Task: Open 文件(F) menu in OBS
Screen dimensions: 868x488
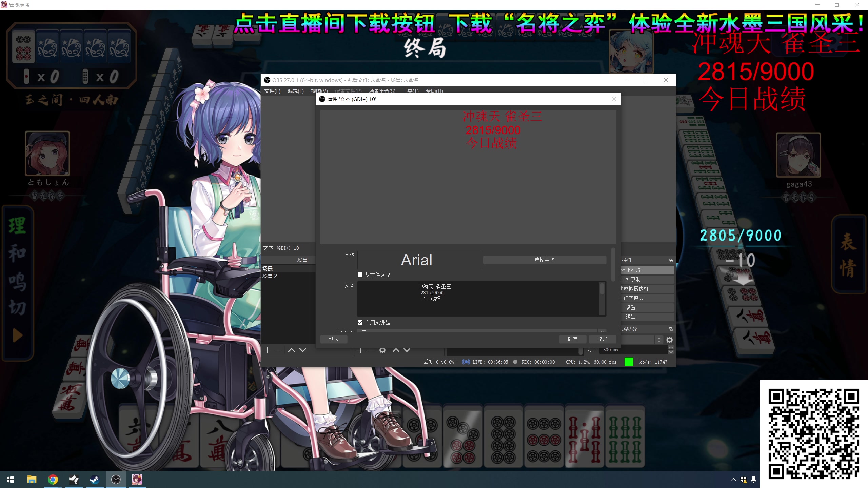Action: [272, 91]
